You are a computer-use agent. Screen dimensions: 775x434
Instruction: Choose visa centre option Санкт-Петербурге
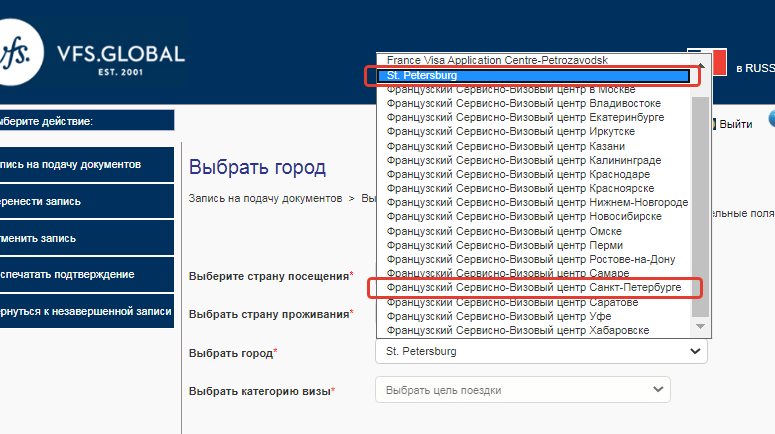click(x=534, y=288)
